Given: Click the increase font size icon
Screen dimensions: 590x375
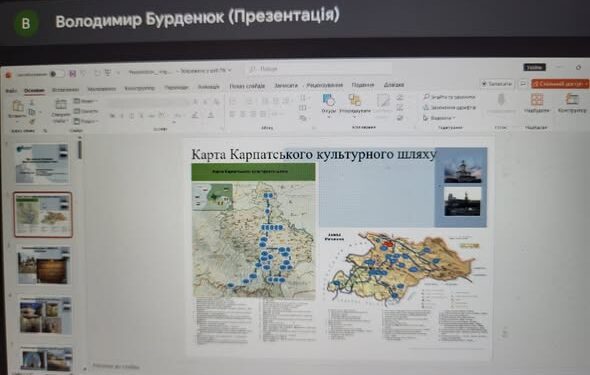Looking at the screenshot, I should tap(195, 102).
